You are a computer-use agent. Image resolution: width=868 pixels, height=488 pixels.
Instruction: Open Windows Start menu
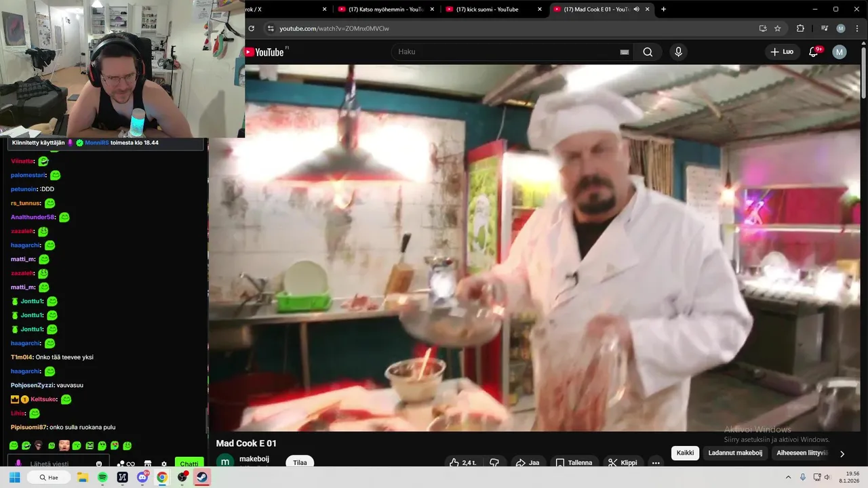click(15, 477)
